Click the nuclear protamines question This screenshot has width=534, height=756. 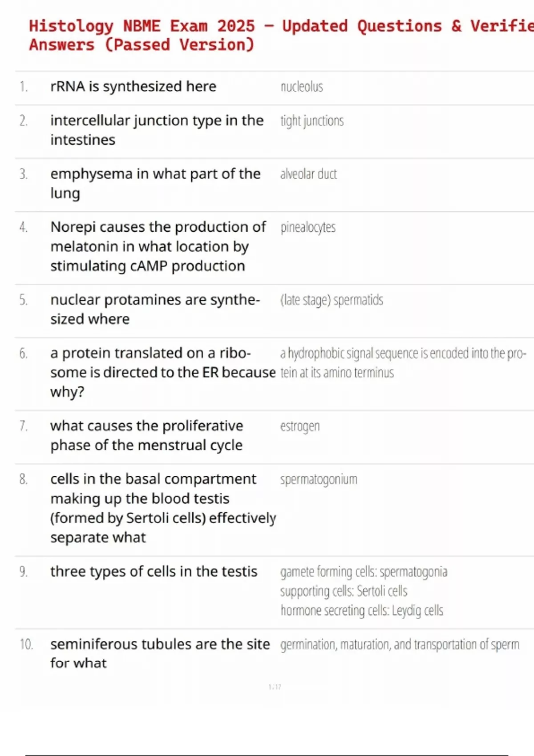154,309
